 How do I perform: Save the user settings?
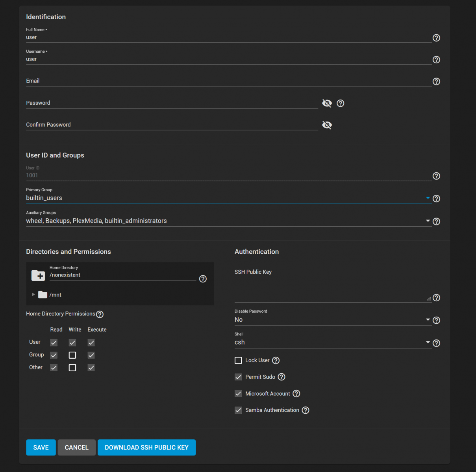41,448
